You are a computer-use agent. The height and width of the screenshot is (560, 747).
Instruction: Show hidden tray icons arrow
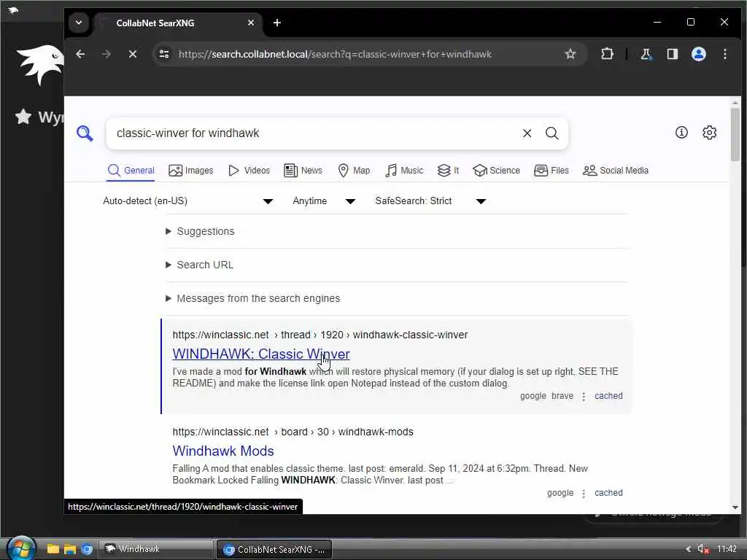(x=688, y=549)
